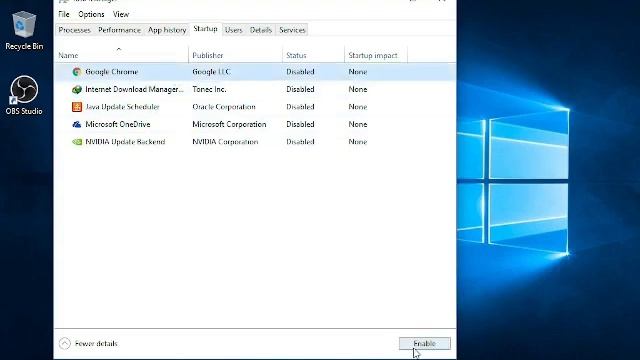
Task: Click the Oracle Corporation publisher cell
Action: 224,107
